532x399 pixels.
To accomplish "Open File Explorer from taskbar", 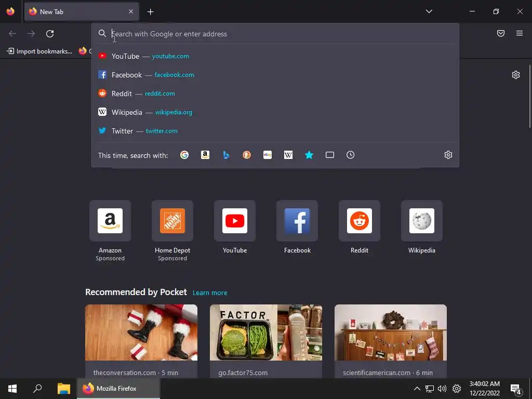I will (x=63, y=389).
